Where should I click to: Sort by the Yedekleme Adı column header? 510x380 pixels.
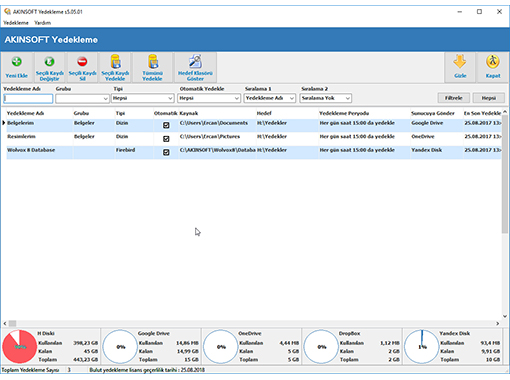(x=25, y=113)
